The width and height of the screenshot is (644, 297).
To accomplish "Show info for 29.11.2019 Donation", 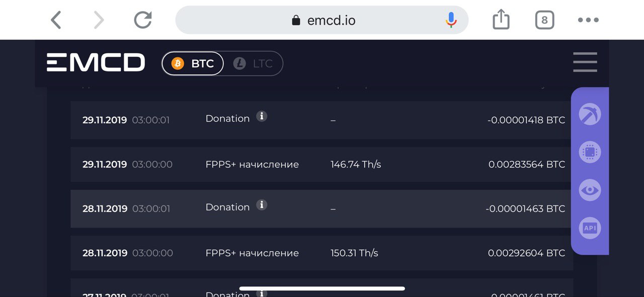I will [x=261, y=116].
